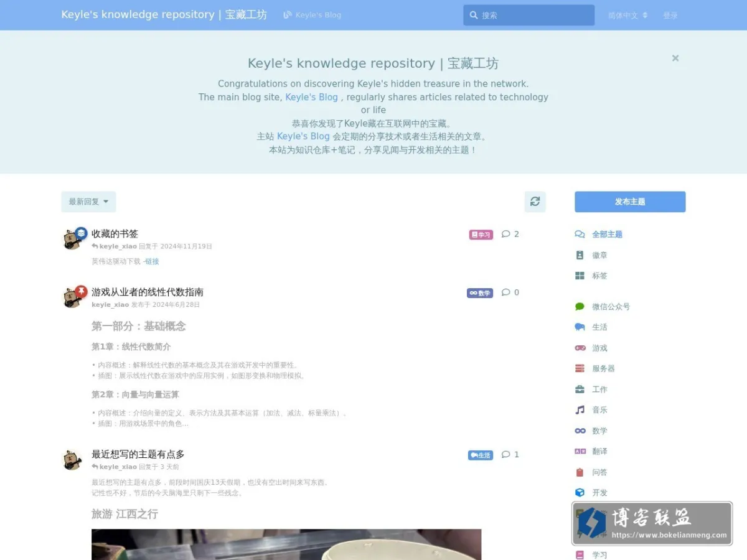Viewport: 747px width, 560px height.
Task: Open the 最新回复 sort dropdown
Action: (x=88, y=202)
